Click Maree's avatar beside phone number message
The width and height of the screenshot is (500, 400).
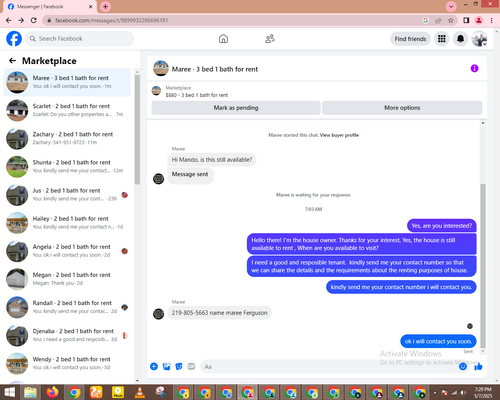point(158,314)
